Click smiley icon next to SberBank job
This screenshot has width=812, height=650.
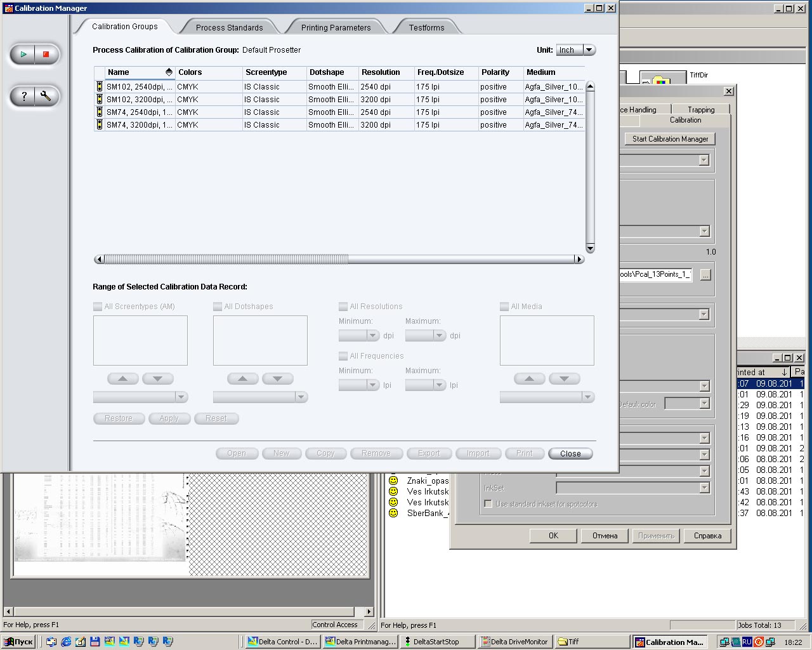tap(393, 513)
